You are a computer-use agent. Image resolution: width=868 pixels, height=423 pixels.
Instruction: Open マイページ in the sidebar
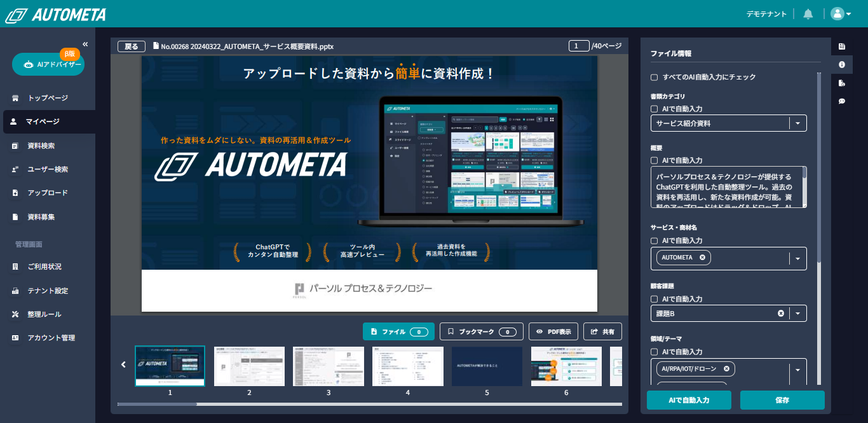(49, 121)
